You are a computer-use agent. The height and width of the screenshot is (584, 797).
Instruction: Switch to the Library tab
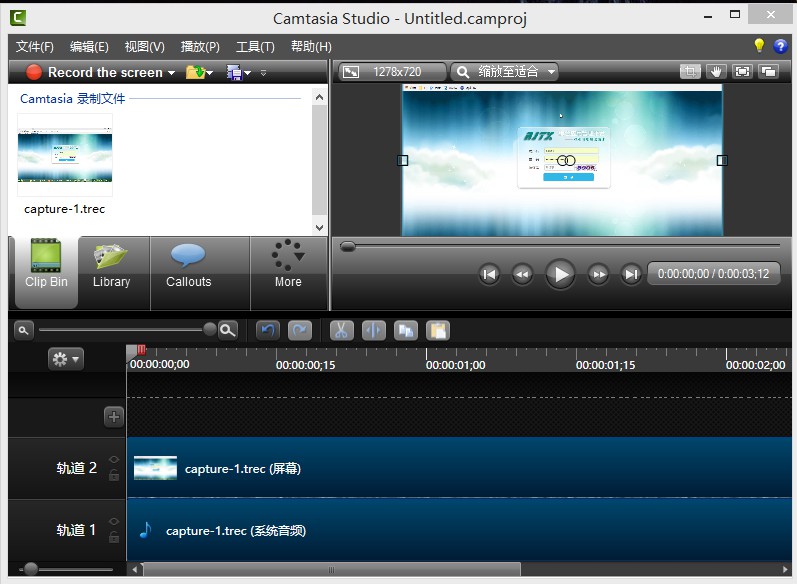click(112, 271)
